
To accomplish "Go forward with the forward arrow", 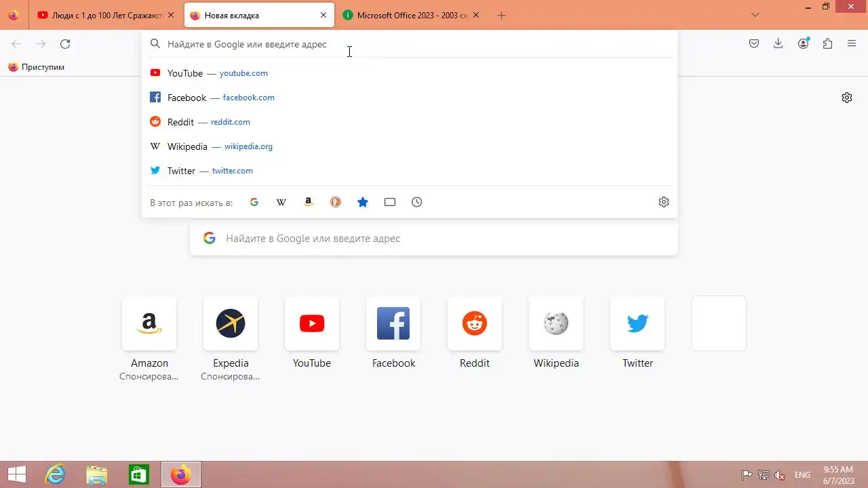I will 41,44.
